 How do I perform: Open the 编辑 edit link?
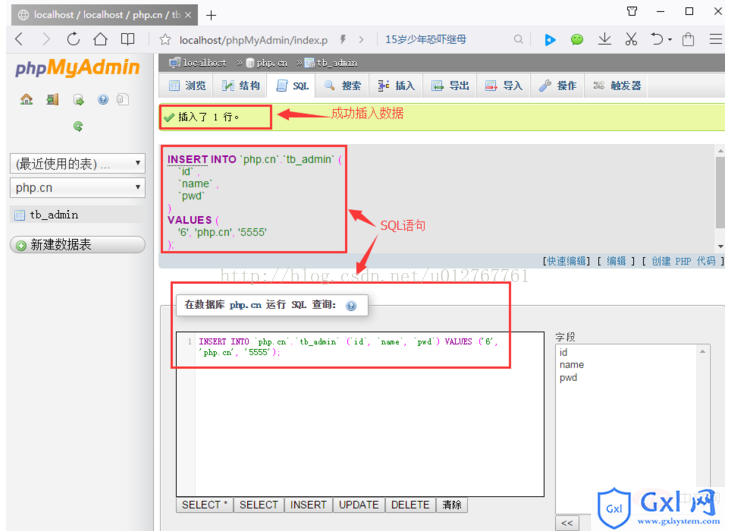click(616, 261)
